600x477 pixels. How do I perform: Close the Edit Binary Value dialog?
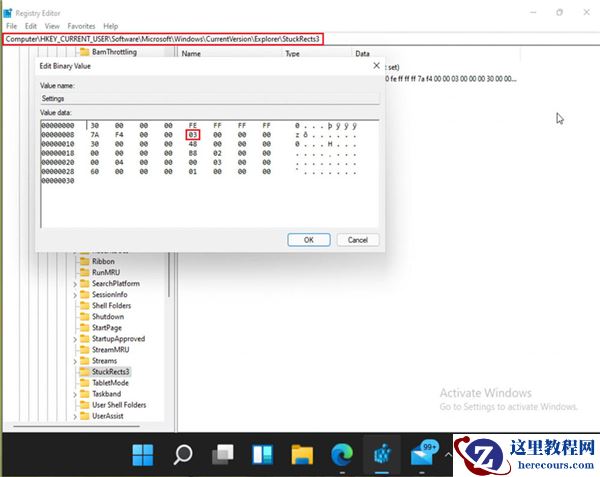click(x=376, y=66)
